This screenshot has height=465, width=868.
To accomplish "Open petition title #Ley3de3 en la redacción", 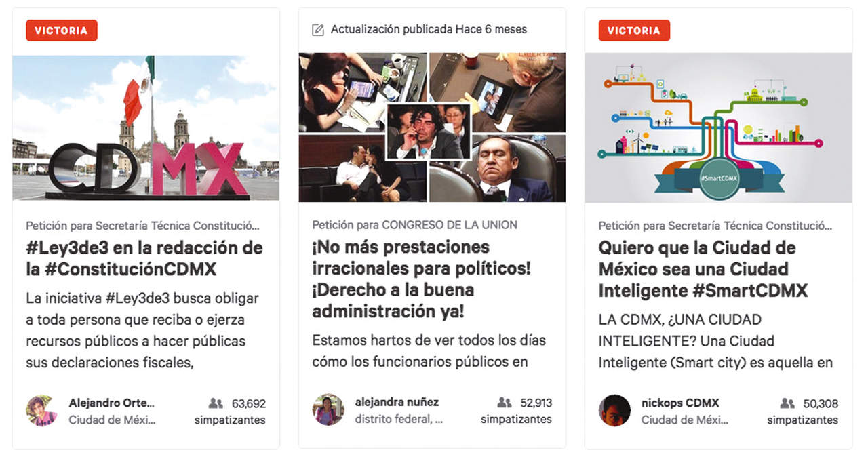I will tap(144, 258).
